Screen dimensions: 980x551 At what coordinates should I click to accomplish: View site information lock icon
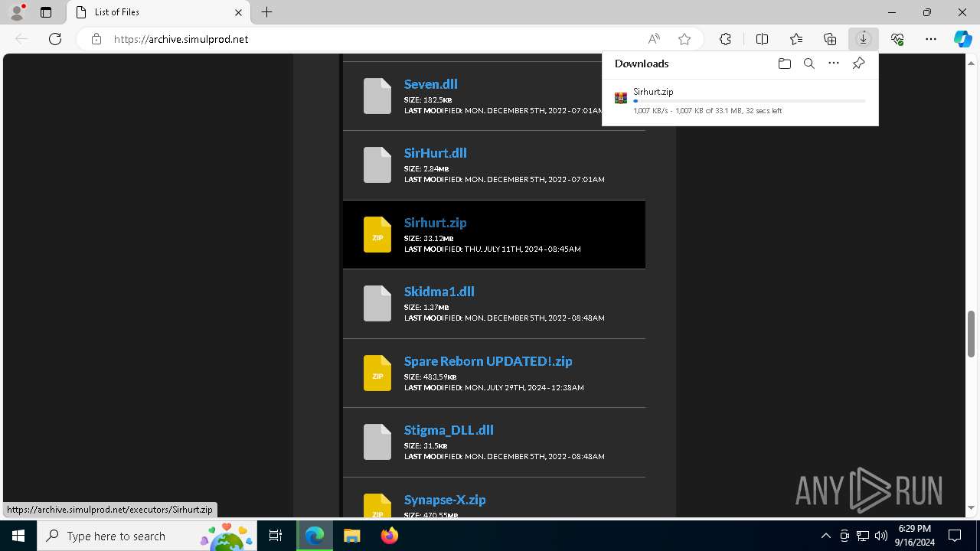click(x=96, y=39)
